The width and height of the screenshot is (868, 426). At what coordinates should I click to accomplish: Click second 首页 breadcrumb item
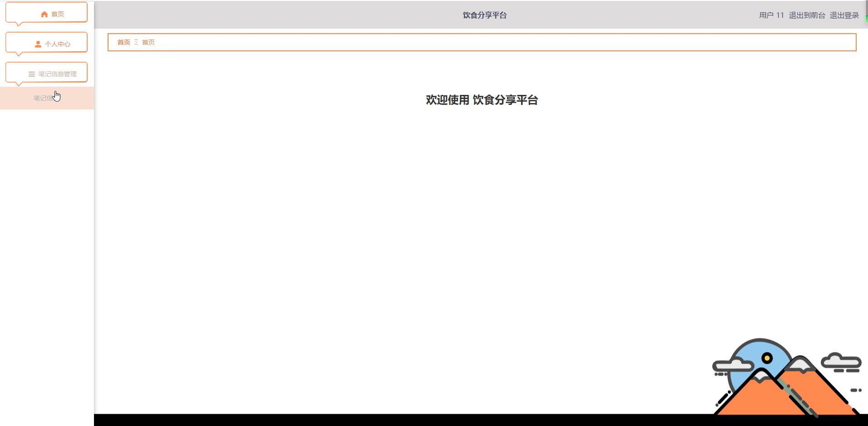click(148, 42)
